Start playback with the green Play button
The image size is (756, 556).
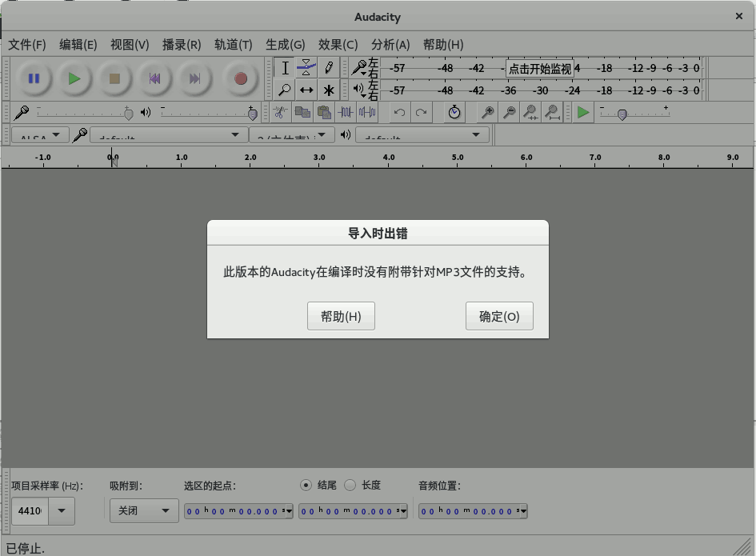click(x=74, y=78)
